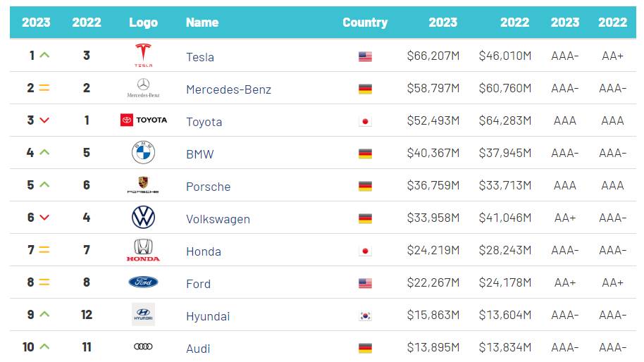Click the Toyota brand logo

point(144,120)
